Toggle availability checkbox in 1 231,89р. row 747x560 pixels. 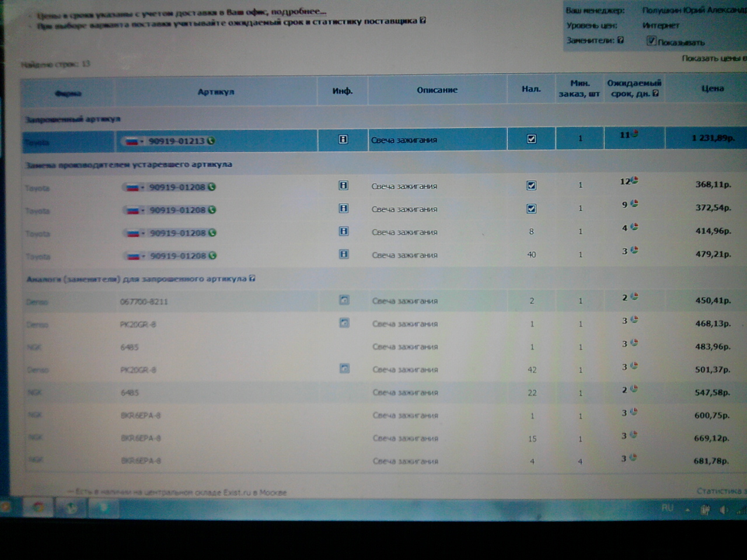point(531,139)
